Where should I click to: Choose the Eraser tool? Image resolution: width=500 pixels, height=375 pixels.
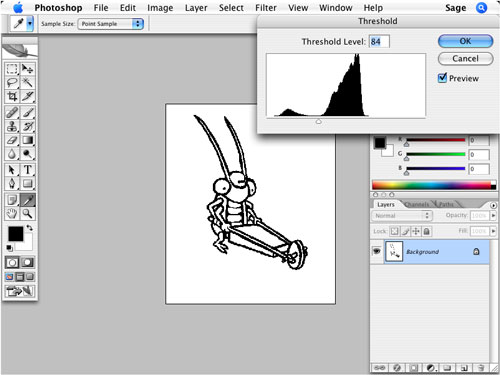12,140
